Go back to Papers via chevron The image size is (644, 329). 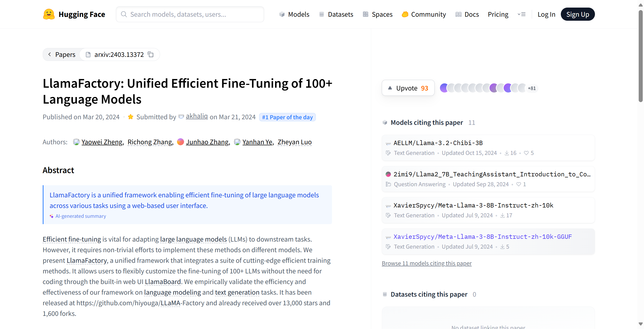[50, 54]
